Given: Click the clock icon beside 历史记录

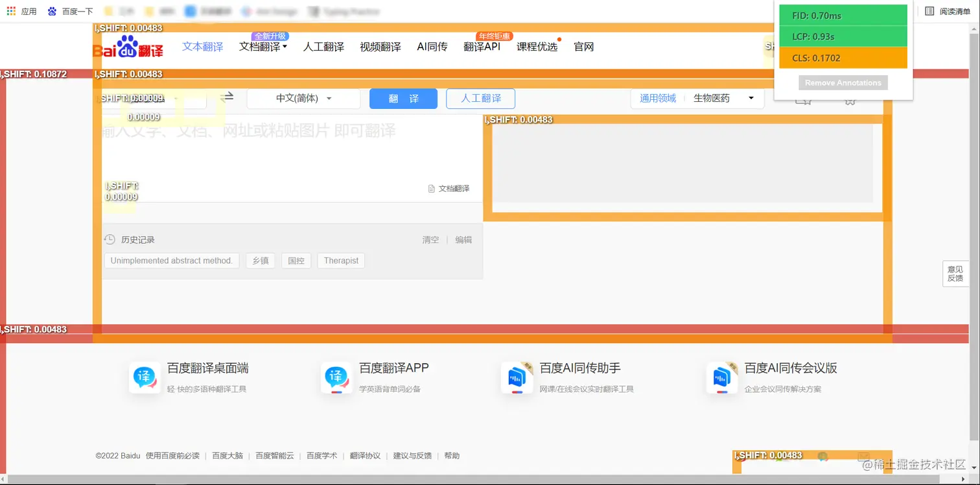Looking at the screenshot, I should (x=109, y=239).
